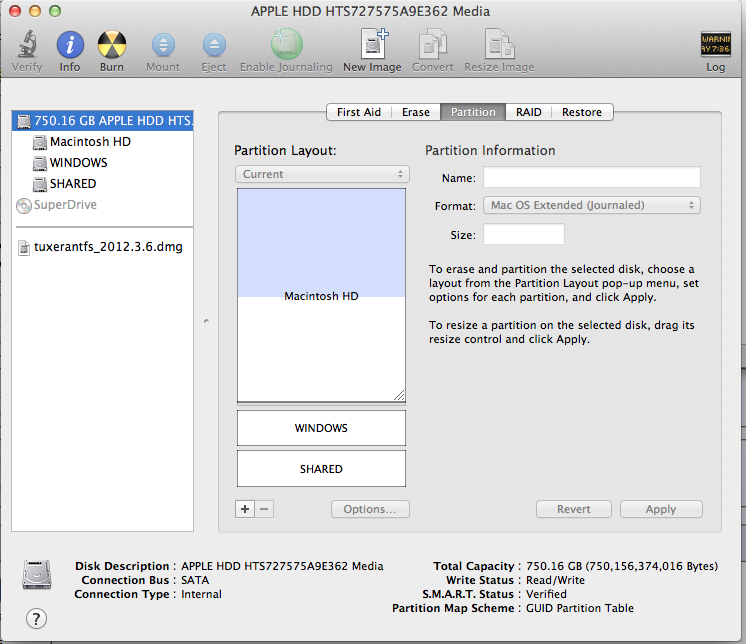746x644 pixels.
Task: Click the help question mark button
Action: (x=36, y=619)
